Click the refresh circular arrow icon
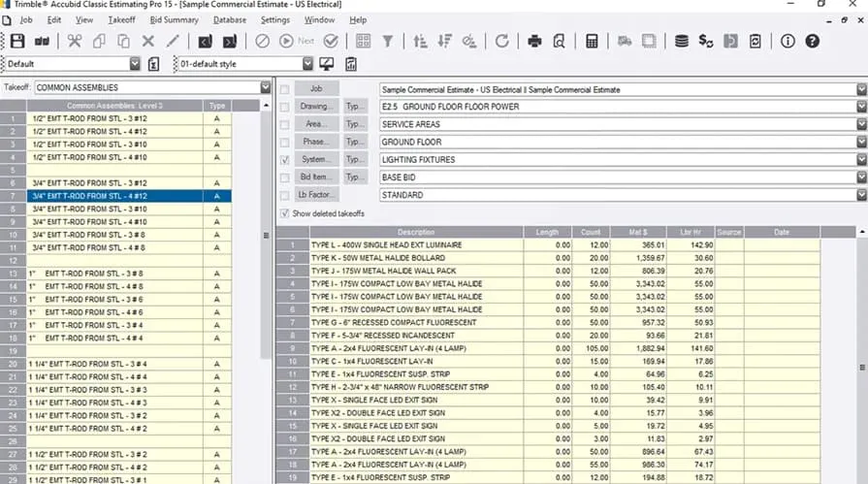Screen dimensions: 868x484 502,41
